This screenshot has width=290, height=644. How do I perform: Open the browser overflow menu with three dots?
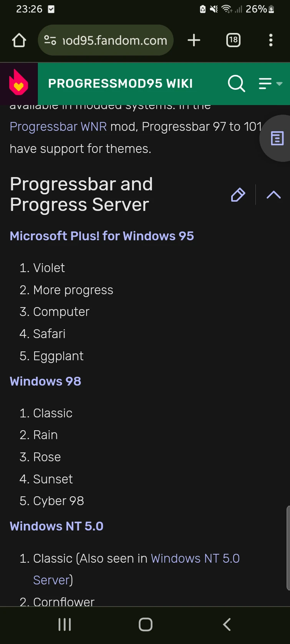tap(271, 40)
